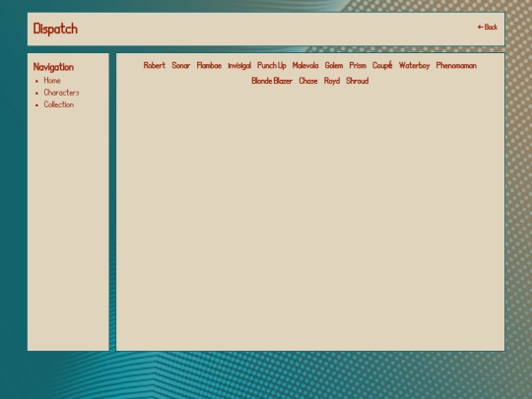
Task: Select the Blonde Blazer character link
Action: (x=272, y=81)
